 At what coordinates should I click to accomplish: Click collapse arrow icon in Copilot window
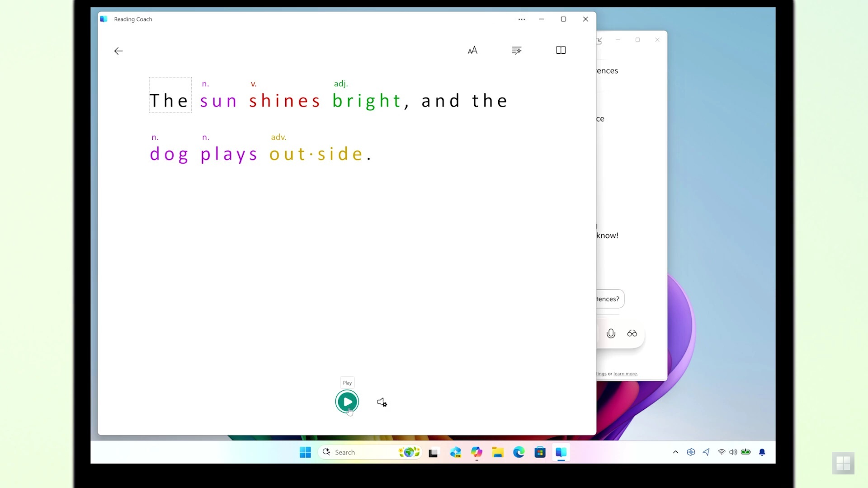599,41
